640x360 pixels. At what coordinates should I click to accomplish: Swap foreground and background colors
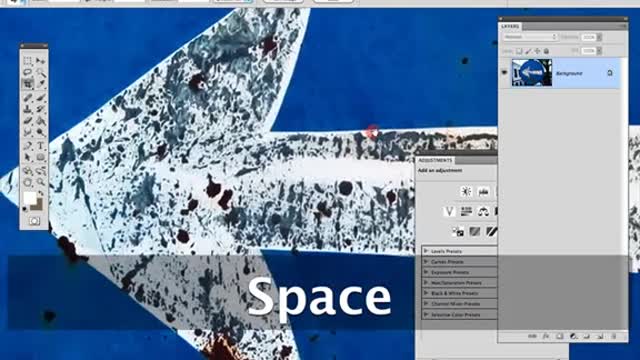click(x=41, y=193)
